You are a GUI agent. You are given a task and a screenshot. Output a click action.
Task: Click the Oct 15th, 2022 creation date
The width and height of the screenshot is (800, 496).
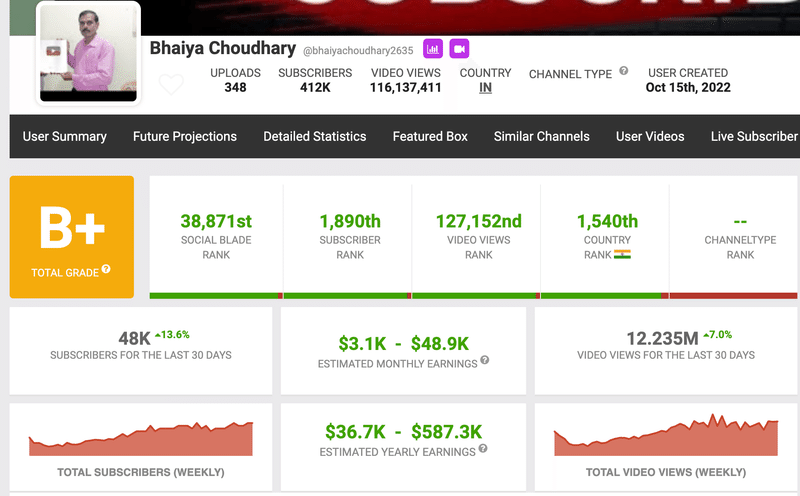688,88
